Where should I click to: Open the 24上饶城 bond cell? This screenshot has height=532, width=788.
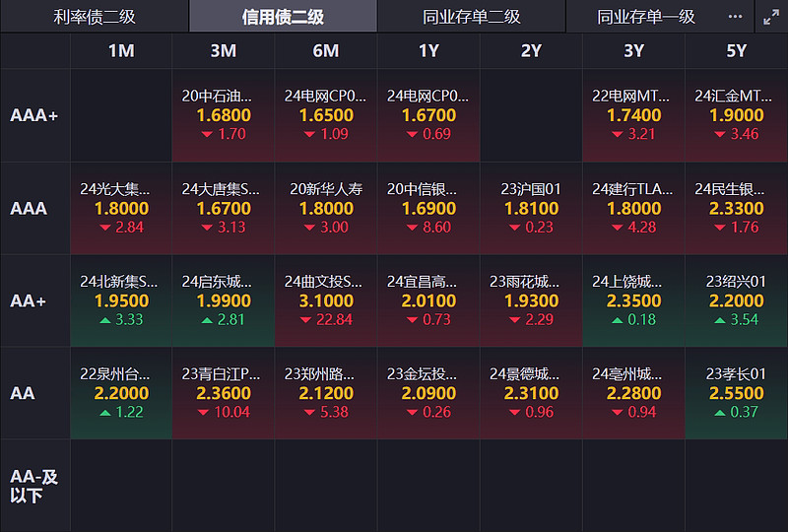point(633,301)
